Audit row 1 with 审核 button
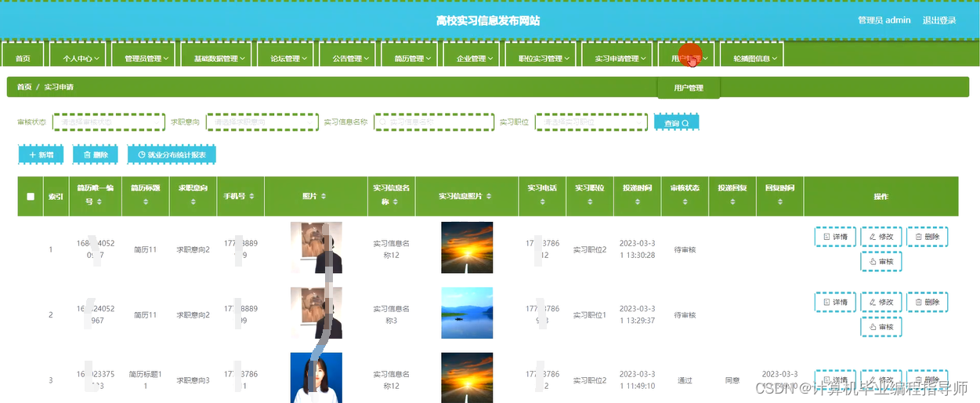 881,261
